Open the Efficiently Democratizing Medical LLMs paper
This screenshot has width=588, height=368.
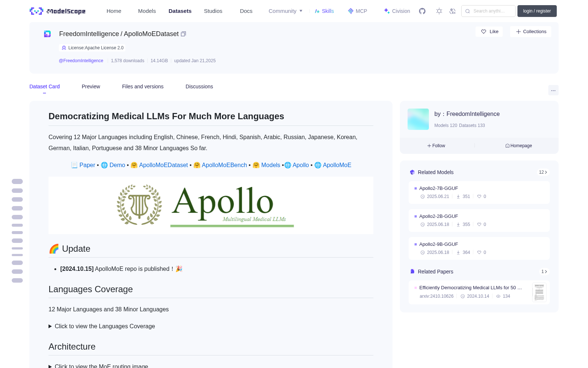click(x=470, y=288)
